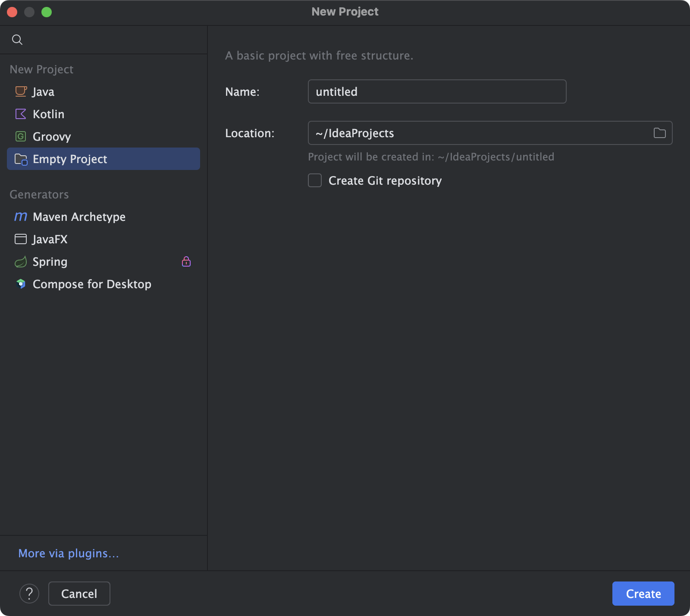
Task: Select Spring generator
Action: pyautogui.click(x=103, y=261)
